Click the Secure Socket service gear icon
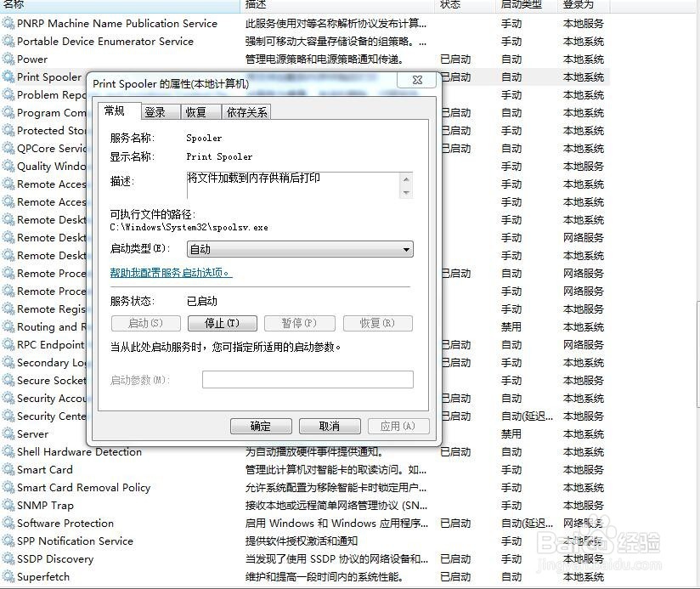The height and width of the screenshot is (589, 700). click(x=8, y=381)
